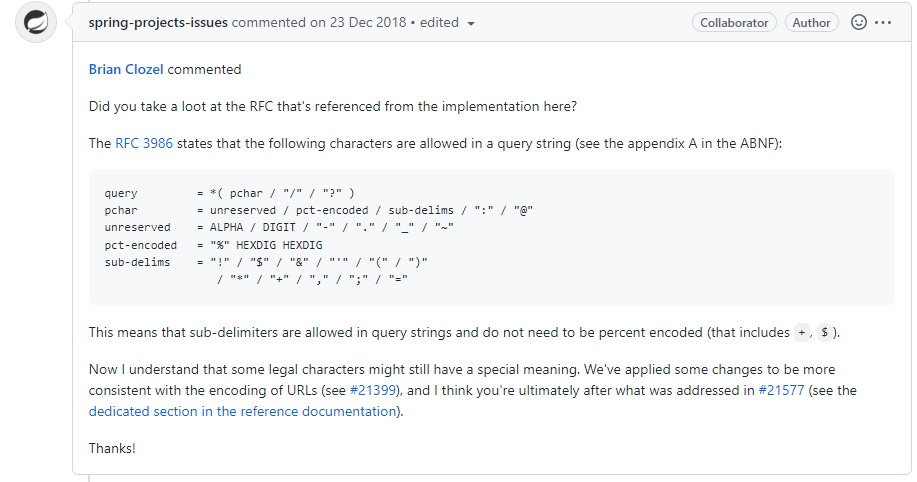Click the Author badge
This screenshot has width=917, height=482.
(812, 22)
